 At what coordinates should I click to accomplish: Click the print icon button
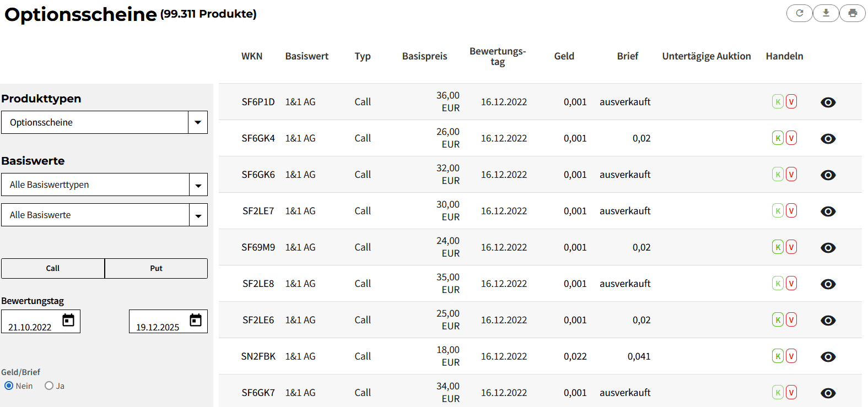coord(853,13)
